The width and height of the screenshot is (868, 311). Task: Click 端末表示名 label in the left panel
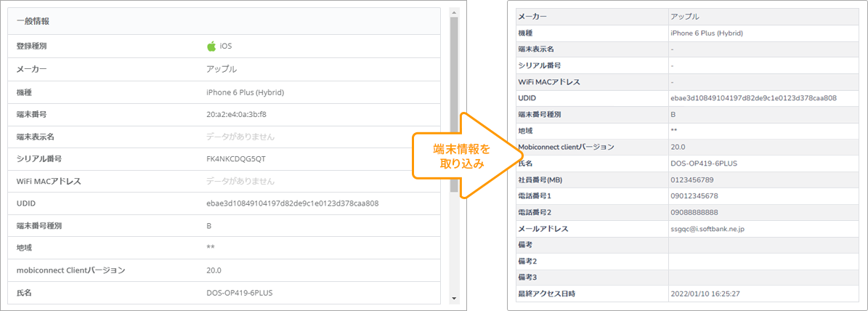pos(36,136)
